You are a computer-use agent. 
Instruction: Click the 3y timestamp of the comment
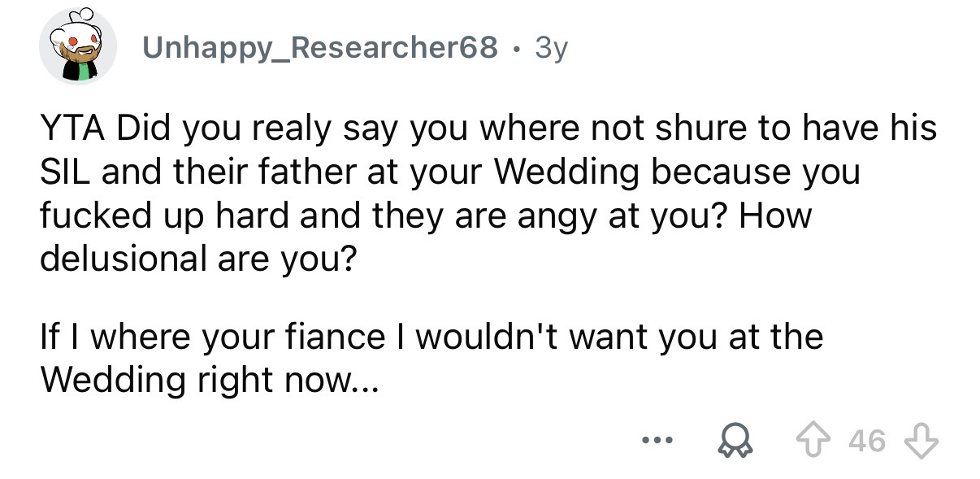tap(551, 50)
